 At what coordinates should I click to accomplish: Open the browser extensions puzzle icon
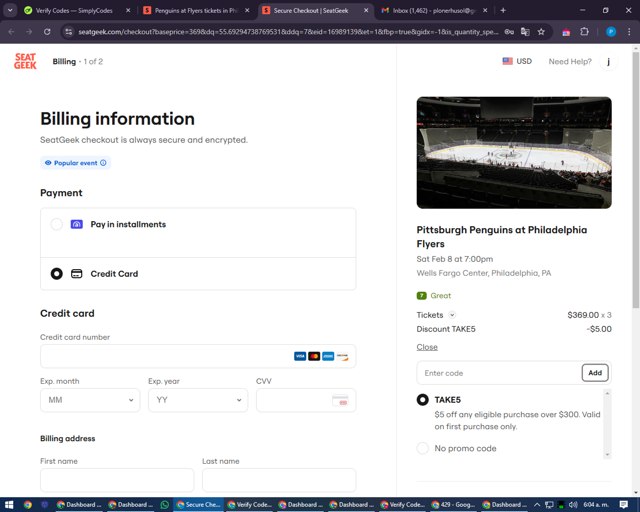(x=585, y=31)
